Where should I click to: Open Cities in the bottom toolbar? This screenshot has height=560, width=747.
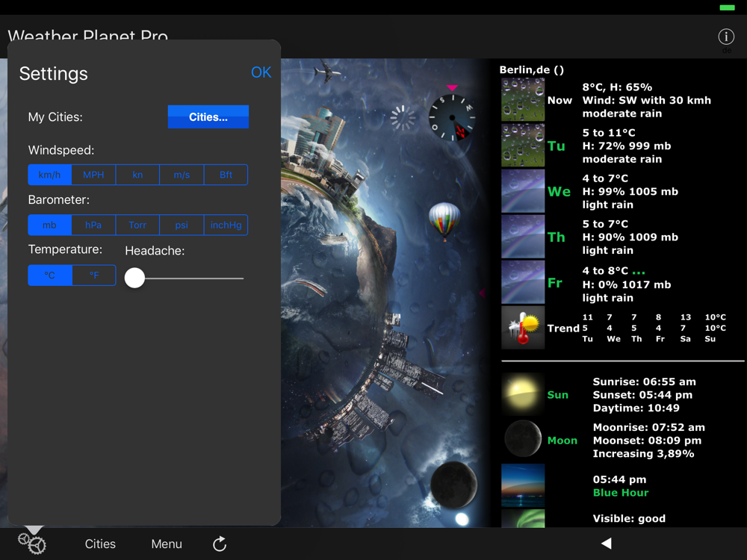point(100,544)
